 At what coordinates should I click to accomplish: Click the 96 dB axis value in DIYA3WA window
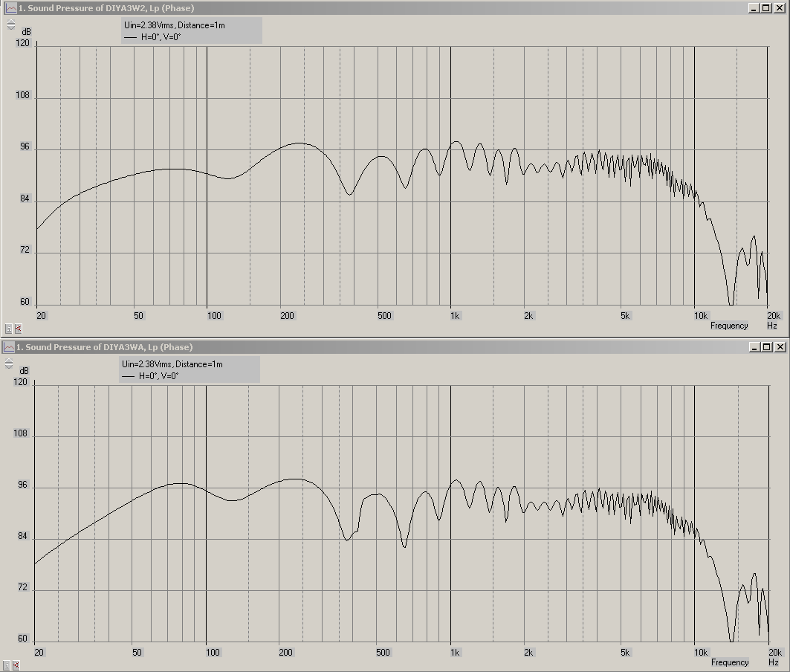click(23, 485)
